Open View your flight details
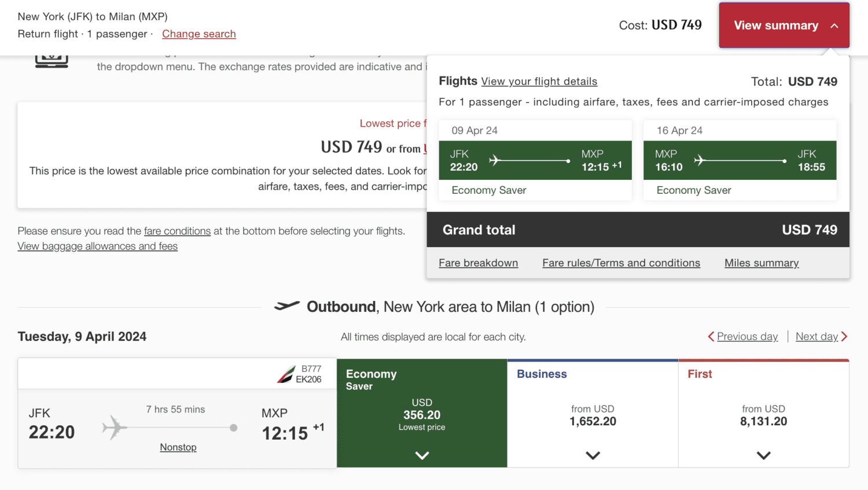This screenshot has width=868, height=490. point(539,81)
